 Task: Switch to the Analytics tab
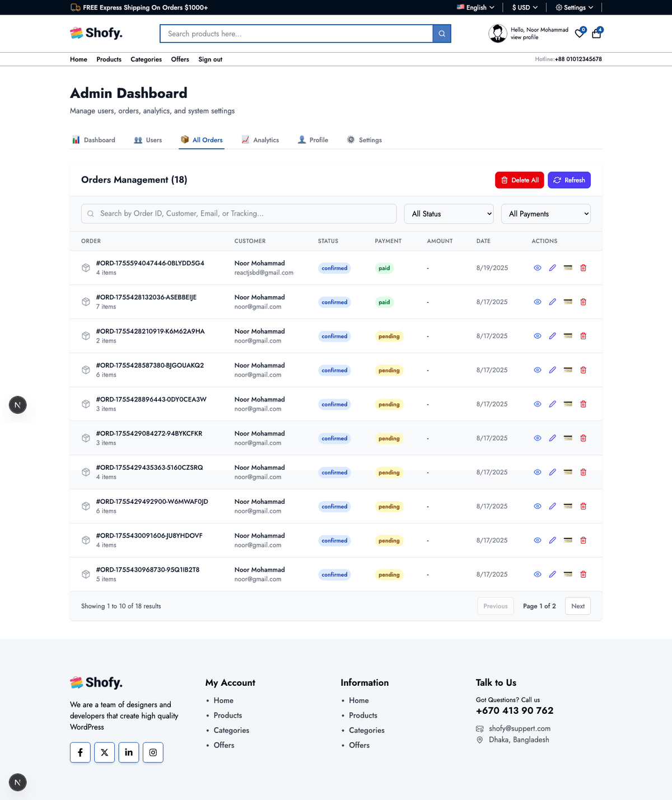260,140
